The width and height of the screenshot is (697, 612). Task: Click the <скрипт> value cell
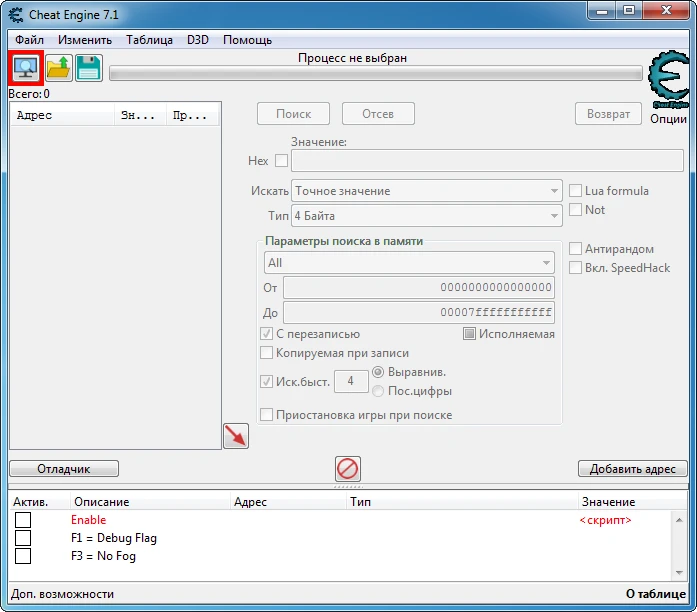click(605, 520)
